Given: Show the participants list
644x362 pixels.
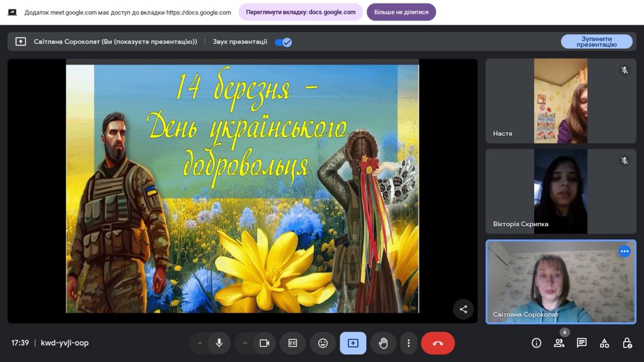Looking at the screenshot, I should [x=559, y=343].
